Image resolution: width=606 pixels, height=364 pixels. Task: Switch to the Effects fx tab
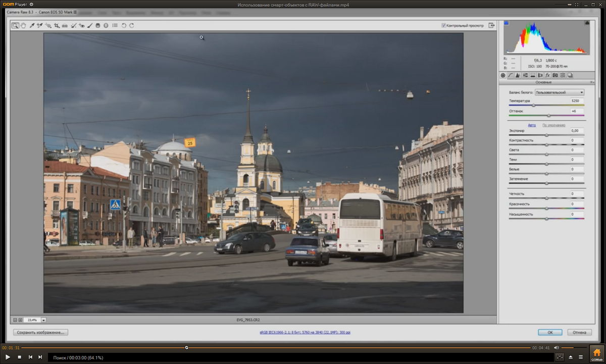(547, 75)
